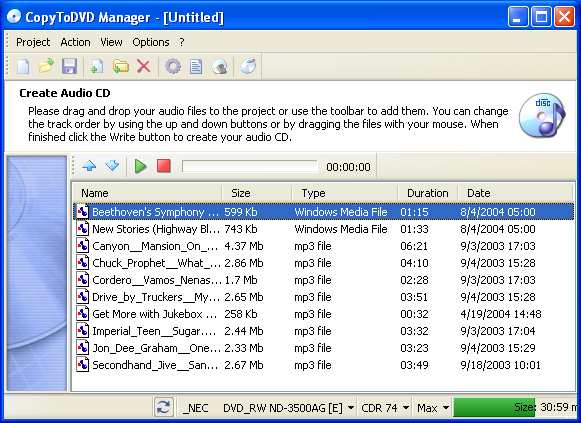581x423 pixels.
Task: Add folder using the folder-plus toolbar icon
Action: (121, 67)
